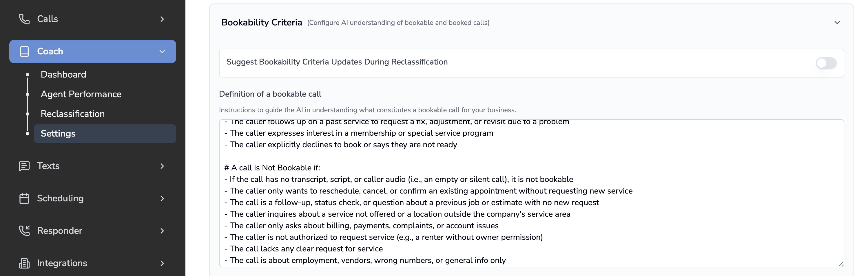Expand the Calls menu chevron
Screen dimensions: 868x276
click(x=162, y=19)
